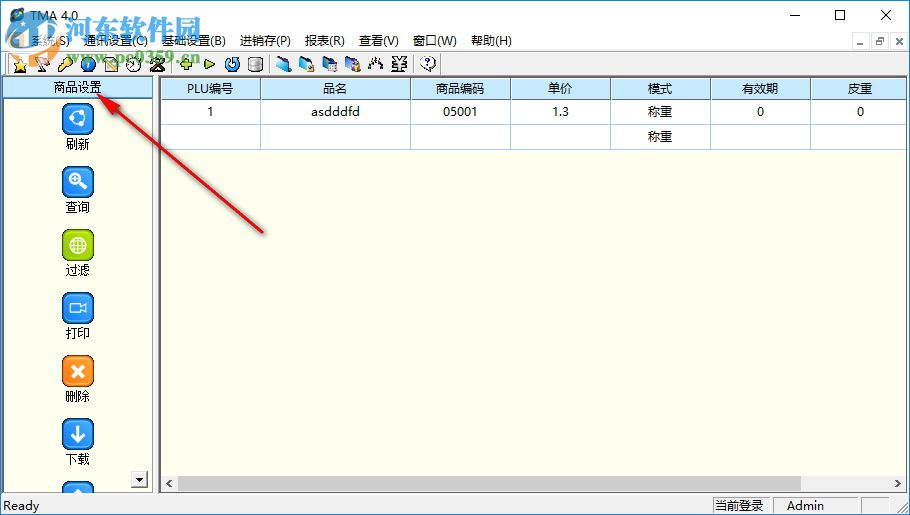Image resolution: width=910 pixels, height=515 pixels.
Task: Open the 系统(S) menu
Action: pos(50,41)
